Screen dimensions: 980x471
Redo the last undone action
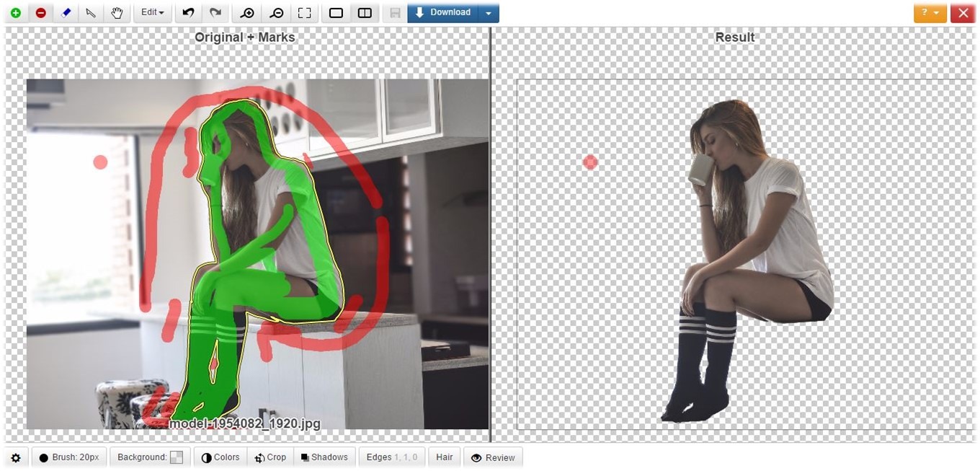[215, 13]
